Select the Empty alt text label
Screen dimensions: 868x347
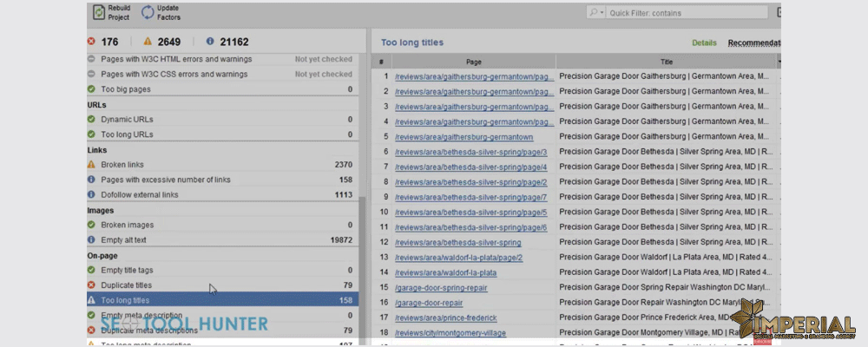pyautogui.click(x=123, y=239)
